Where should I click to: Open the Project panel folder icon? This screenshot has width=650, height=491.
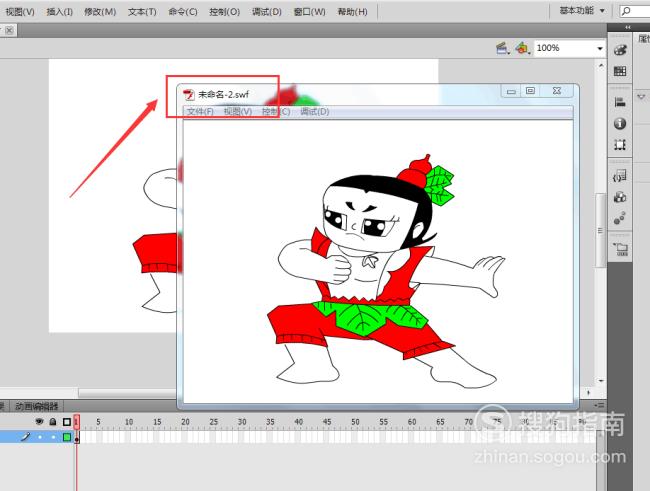pos(621,249)
